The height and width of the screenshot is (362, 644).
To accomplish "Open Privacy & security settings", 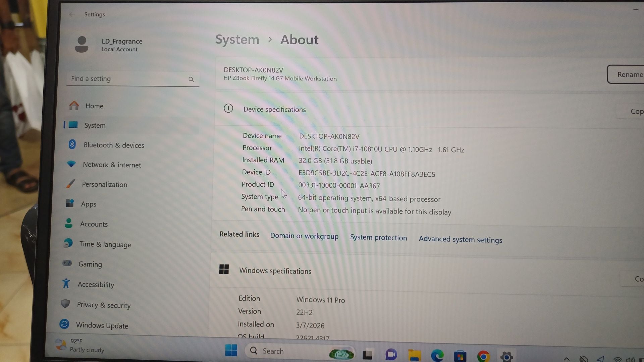I will 126,305.
